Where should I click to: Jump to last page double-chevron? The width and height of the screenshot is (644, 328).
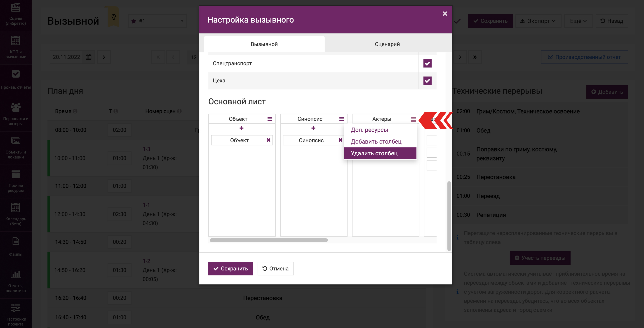tap(475, 57)
